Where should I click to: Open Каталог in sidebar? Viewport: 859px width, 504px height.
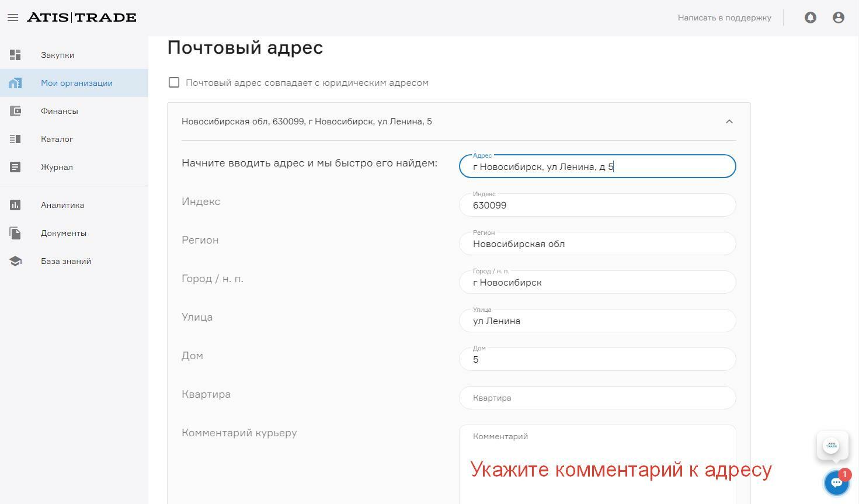(74, 139)
